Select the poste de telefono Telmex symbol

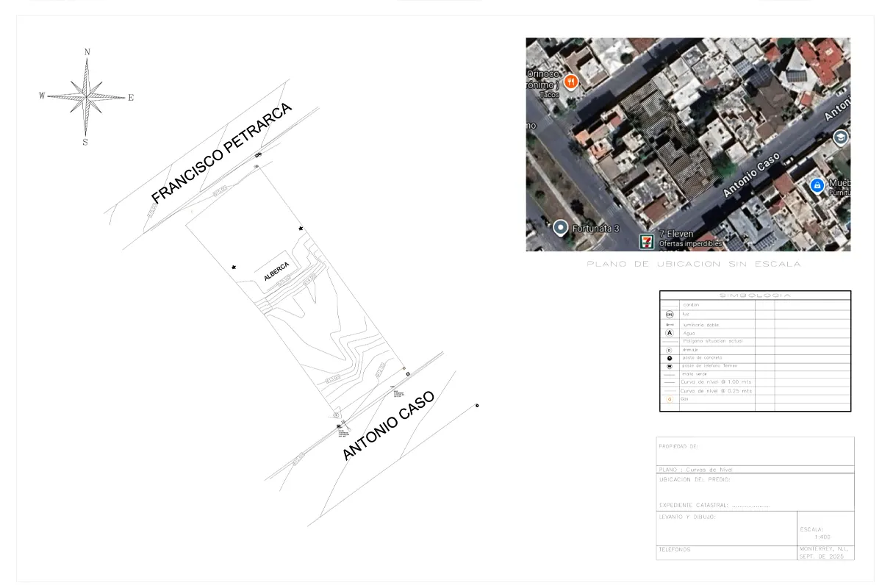[669, 366]
